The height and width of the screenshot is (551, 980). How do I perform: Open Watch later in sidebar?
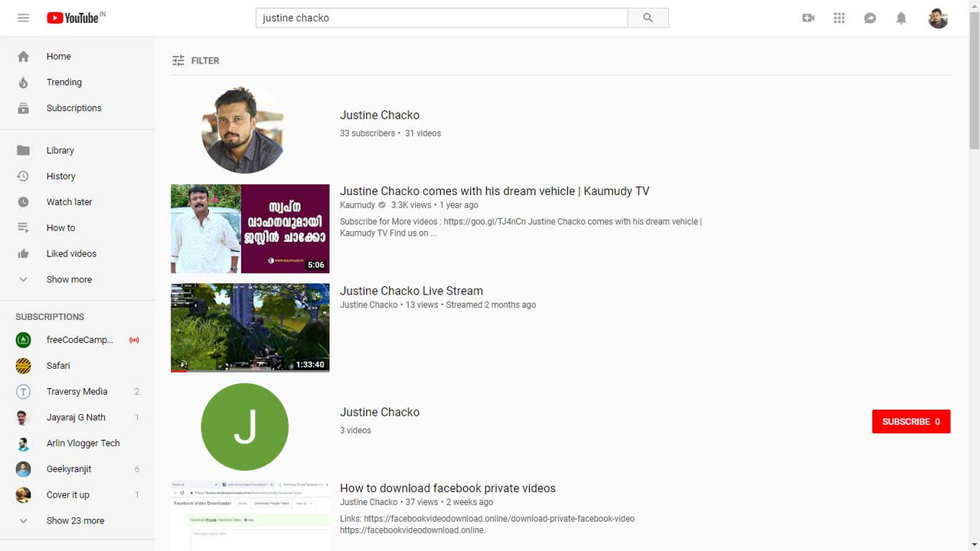pyautogui.click(x=69, y=202)
